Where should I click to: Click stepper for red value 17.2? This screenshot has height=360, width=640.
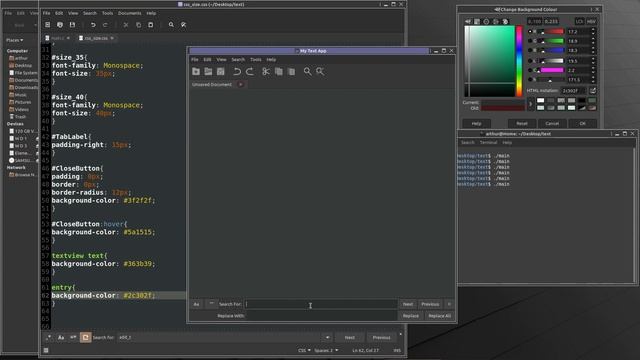(x=593, y=31)
